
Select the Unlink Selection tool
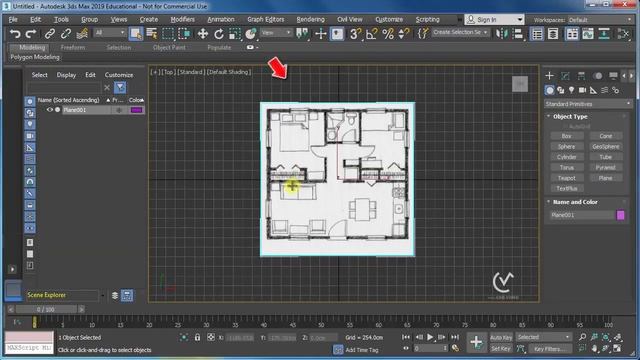[x=66, y=33]
